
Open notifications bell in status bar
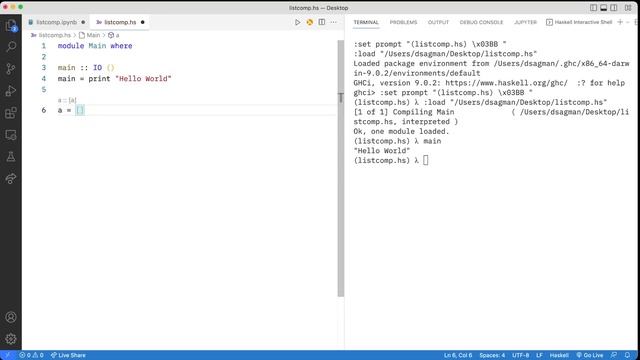pyautogui.click(x=627, y=355)
